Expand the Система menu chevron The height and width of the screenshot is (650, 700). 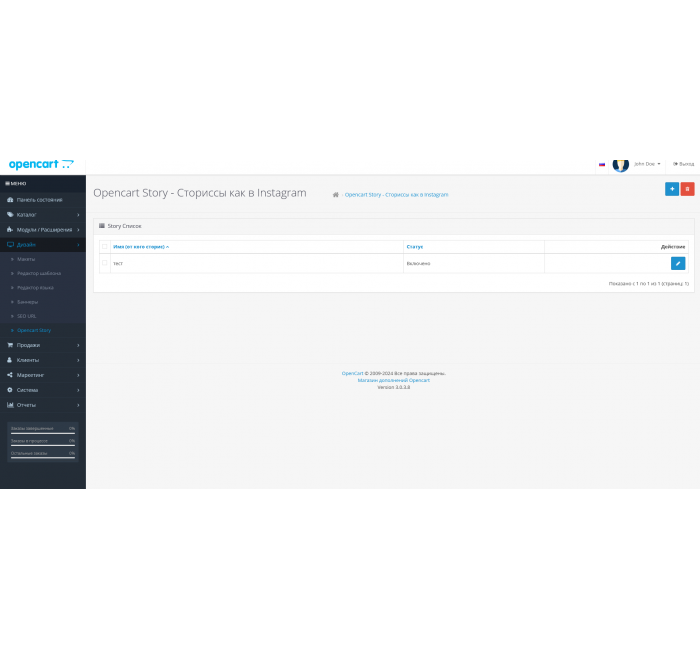[78, 390]
